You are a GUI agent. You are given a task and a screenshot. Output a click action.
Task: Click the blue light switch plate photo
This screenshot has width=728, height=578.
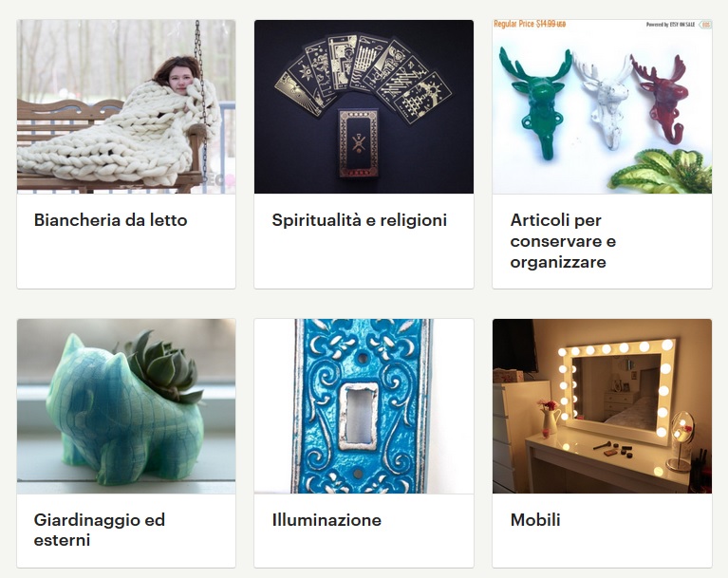364,406
